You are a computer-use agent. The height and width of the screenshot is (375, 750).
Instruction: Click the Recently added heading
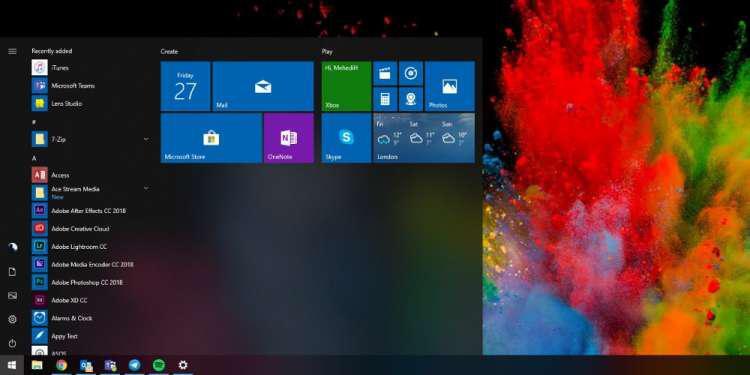tap(52, 51)
